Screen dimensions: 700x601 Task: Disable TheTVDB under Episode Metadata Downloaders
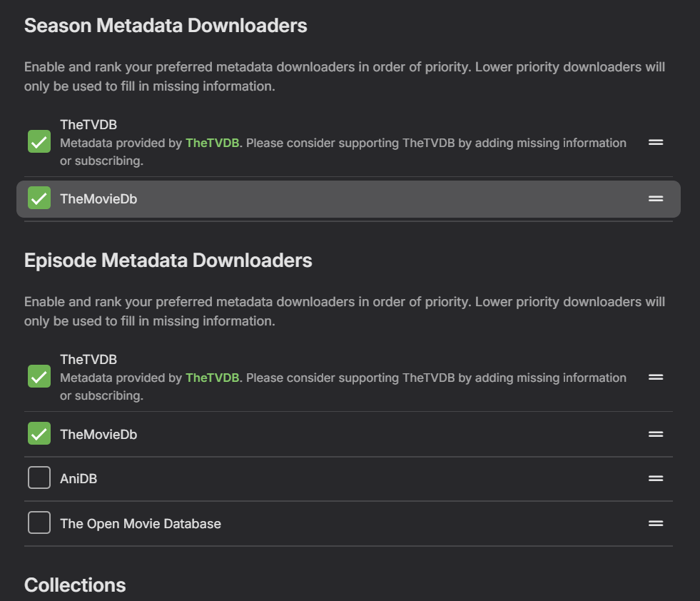(x=39, y=376)
